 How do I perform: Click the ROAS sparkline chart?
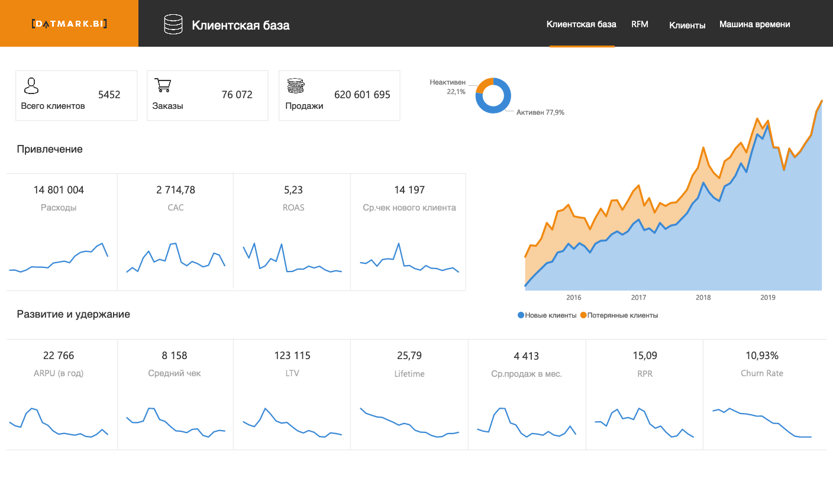[x=293, y=257]
